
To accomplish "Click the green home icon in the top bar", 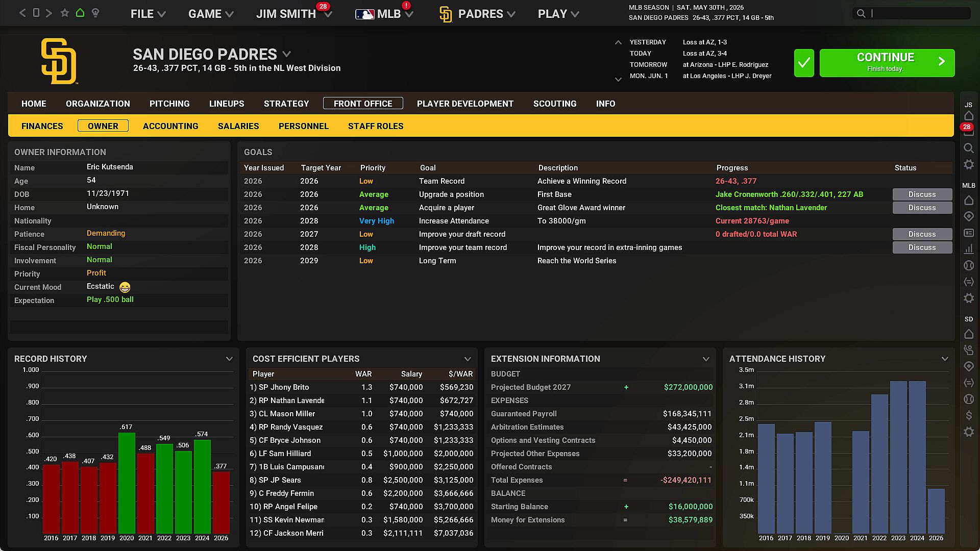I will [80, 13].
